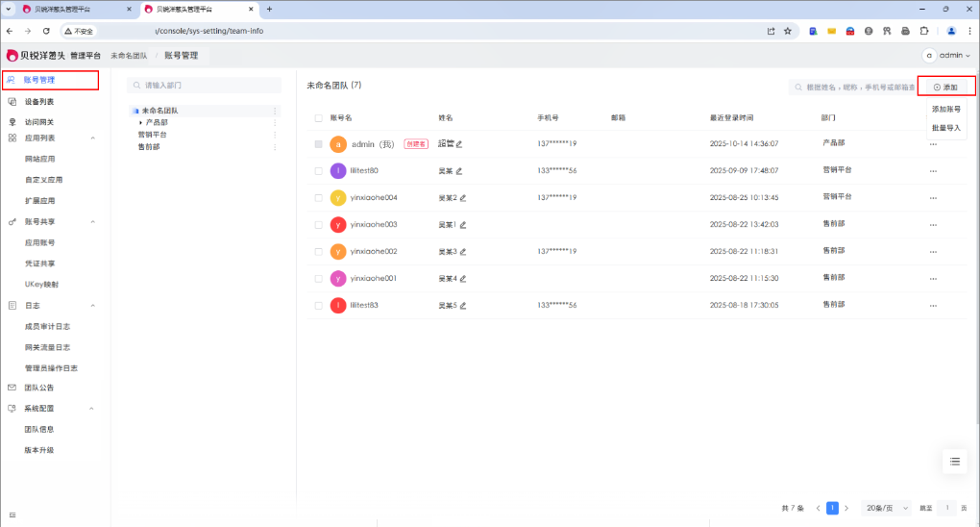Image resolution: width=980 pixels, height=527 pixels.
Task: Bookmark this page with the star icon
Action: click(788, 31)
